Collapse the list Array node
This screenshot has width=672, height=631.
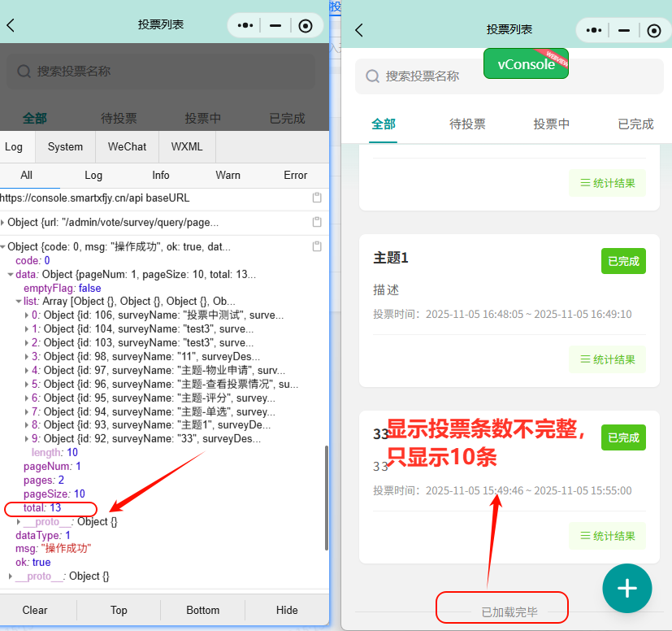click(x=19, y=302)
